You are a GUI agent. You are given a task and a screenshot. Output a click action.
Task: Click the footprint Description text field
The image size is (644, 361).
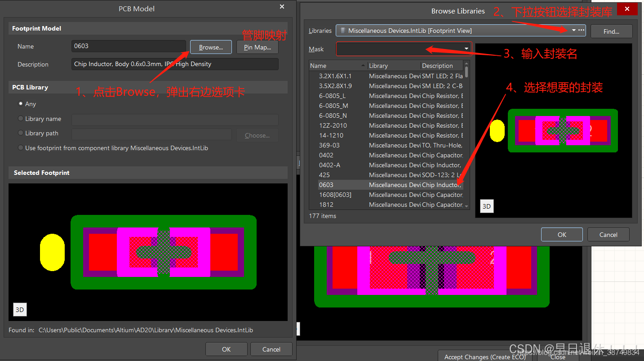[x=175, y=64]
